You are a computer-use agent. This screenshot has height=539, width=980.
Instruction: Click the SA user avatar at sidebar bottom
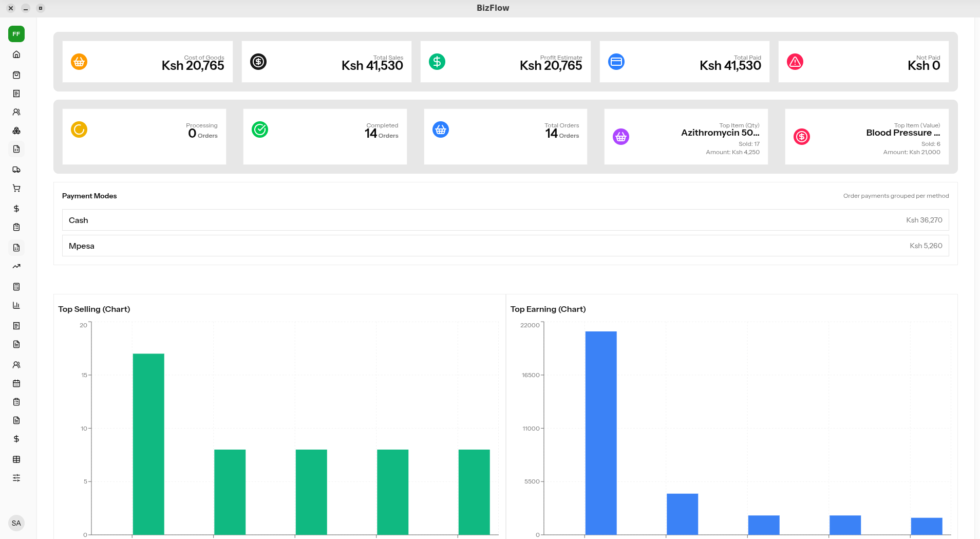click(16, 523)
